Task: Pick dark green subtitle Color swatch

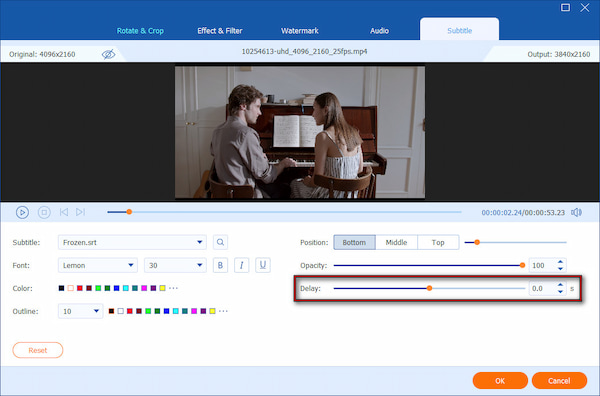Action: click(x=107, y=288)
